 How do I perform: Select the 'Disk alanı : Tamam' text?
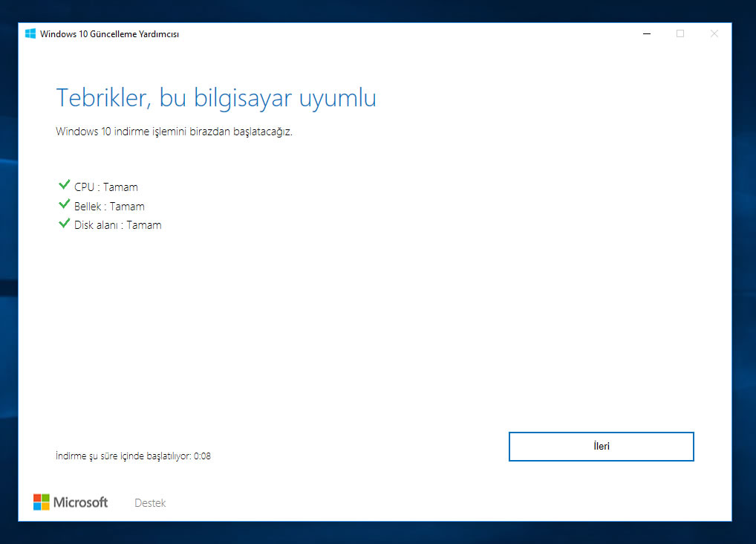tap(117, 225)
